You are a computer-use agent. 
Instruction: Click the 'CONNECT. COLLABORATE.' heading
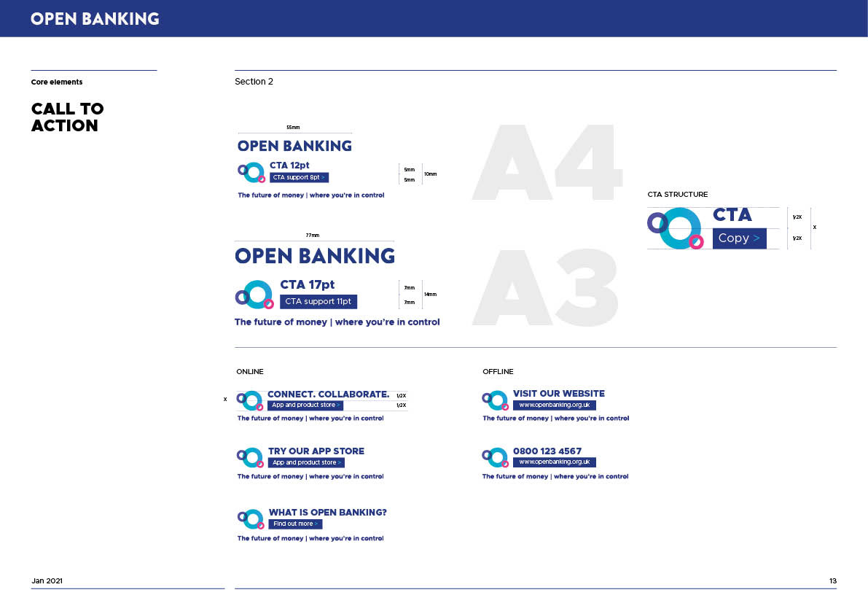[328, 395]
